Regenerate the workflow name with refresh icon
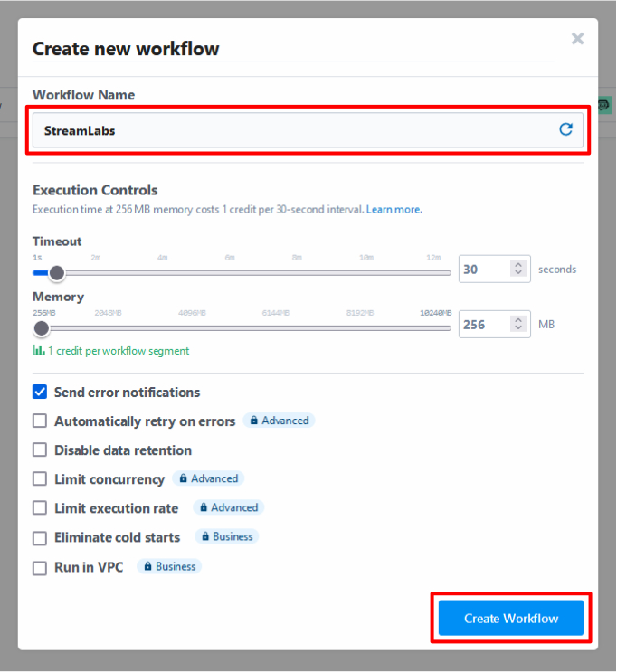617x672 pixels. click(565, 129)
